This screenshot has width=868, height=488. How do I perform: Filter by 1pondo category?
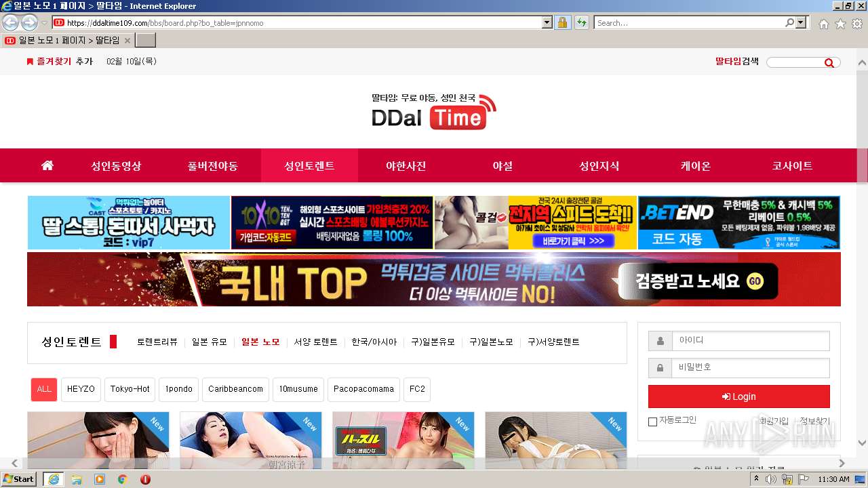[179, 389]
